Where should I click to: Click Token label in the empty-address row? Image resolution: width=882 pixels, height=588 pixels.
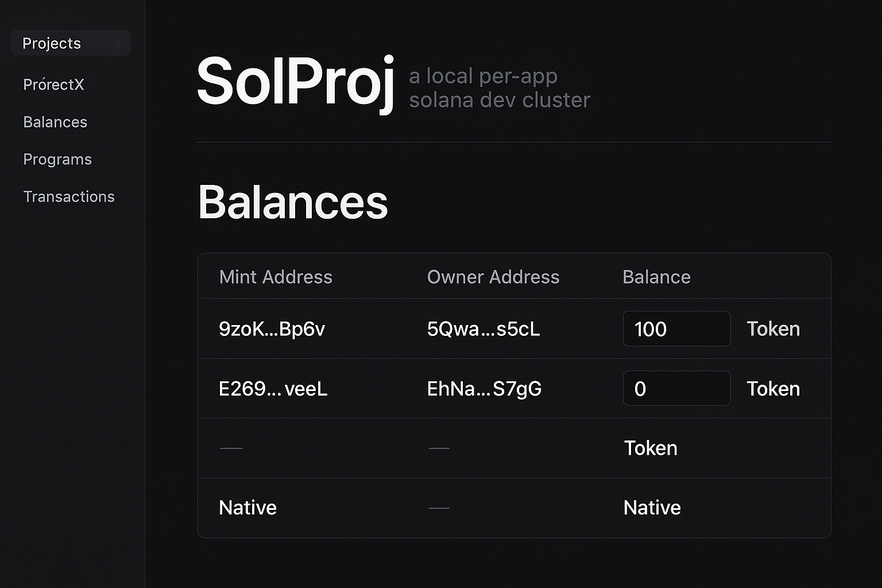pyautogui.click(x=651, y=448)
